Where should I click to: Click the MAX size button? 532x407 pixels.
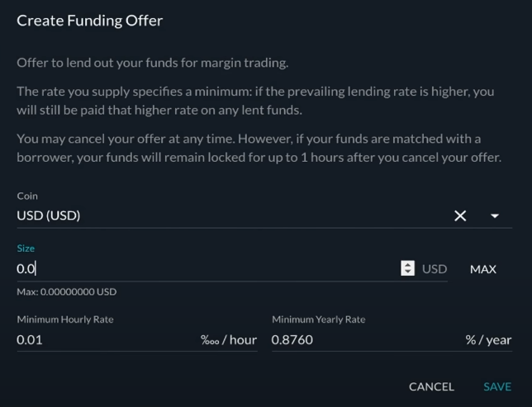point(483,269)
